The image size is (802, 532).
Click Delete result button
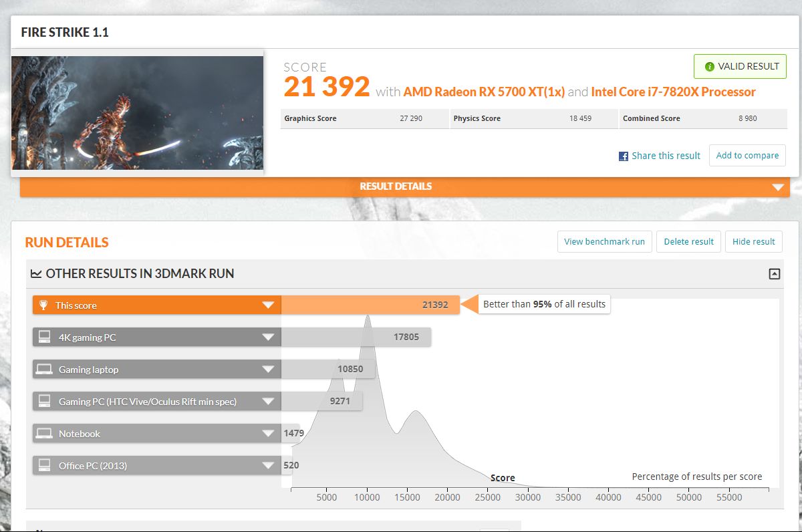pos(688,242)
